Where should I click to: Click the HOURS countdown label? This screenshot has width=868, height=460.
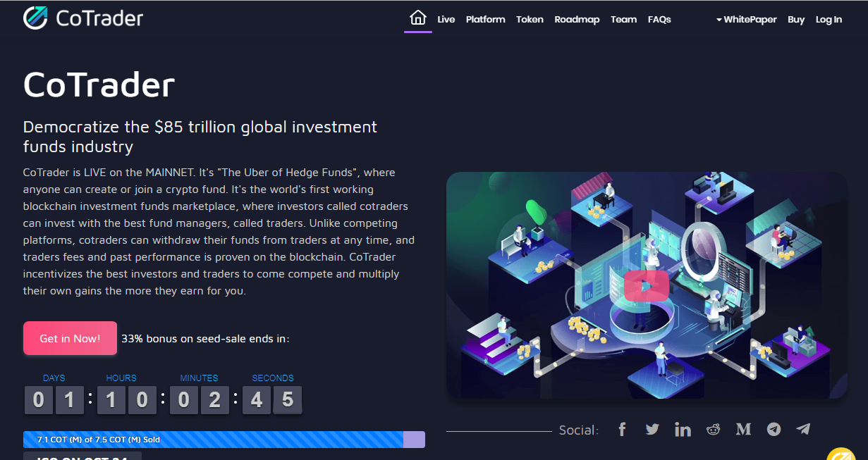[121, 378]
